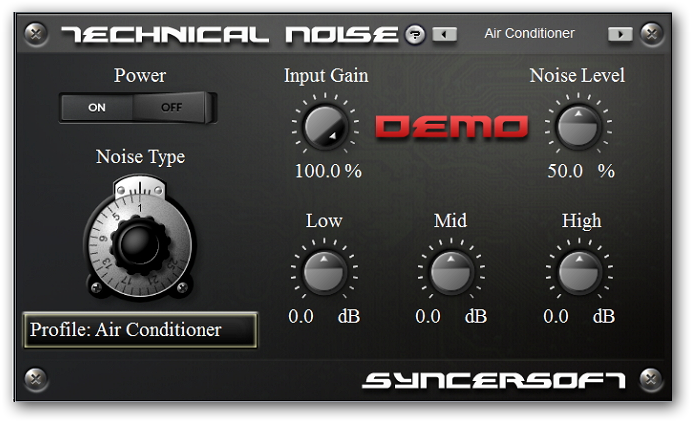The image size is (692, 422).
Task: Click the Input Gain 100.0 % value
Action: [x=328, y=171]
